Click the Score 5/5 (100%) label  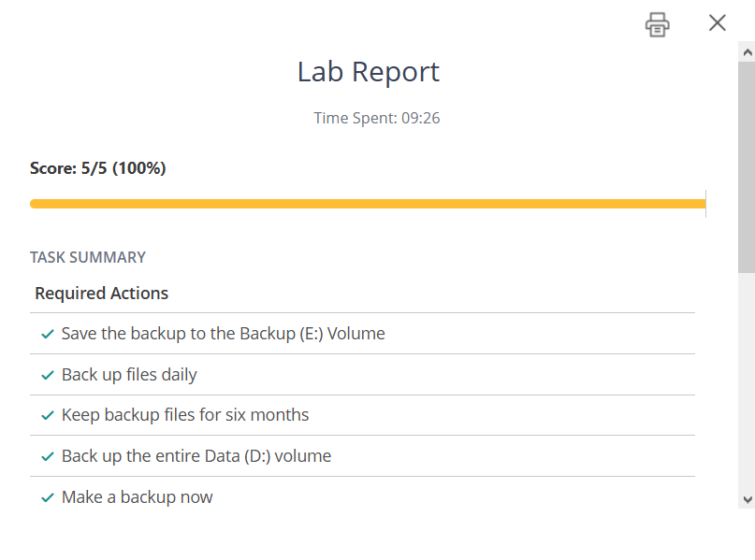click(x=98, y=168)
